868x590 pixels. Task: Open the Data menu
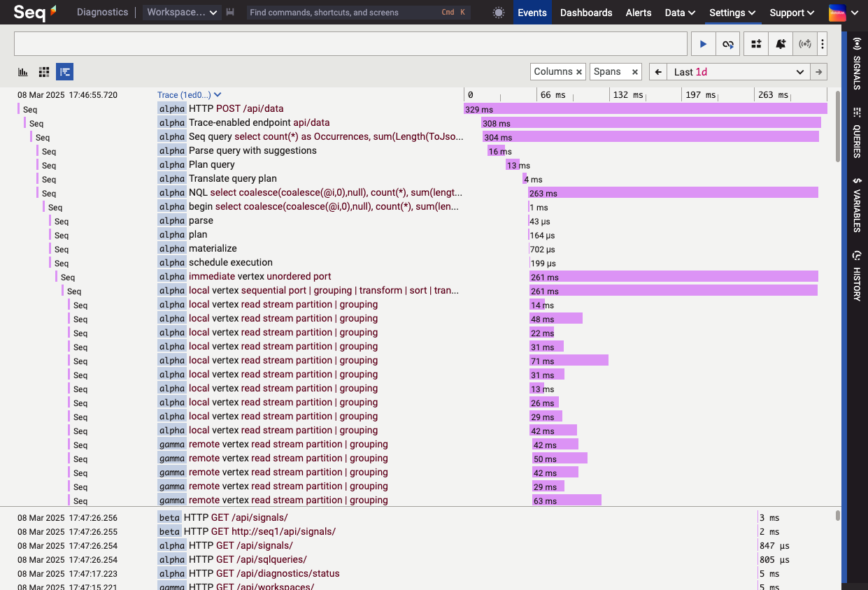pos(680,13)
